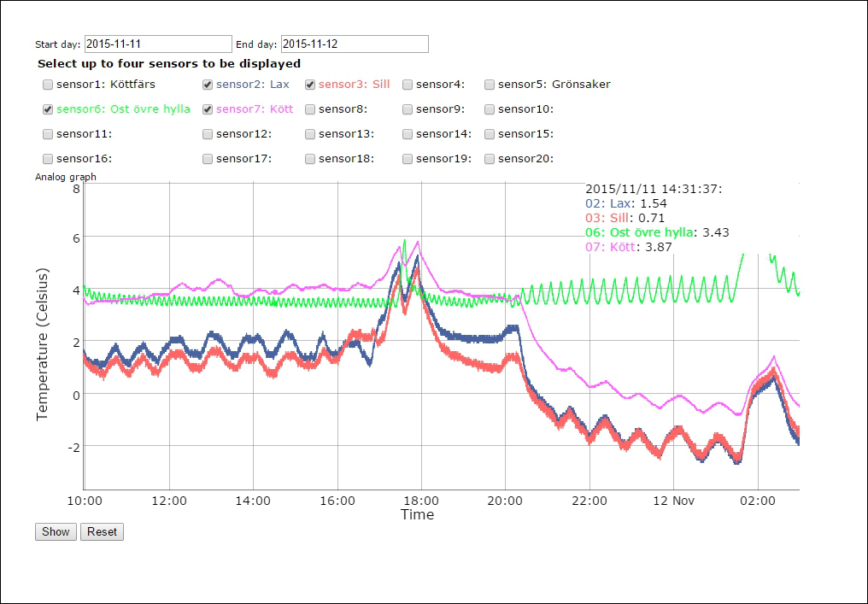Click the 10:00 time axis label

pos(85,501)
